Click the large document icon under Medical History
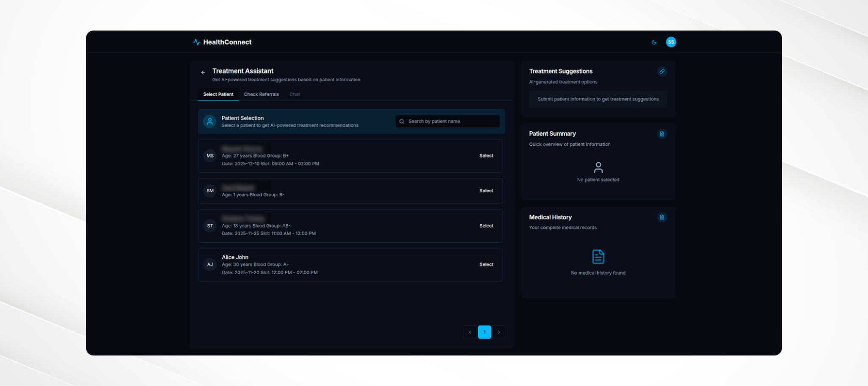Image resolution: width=868 pixels, height=386 pixels. [x=598, y=255]
